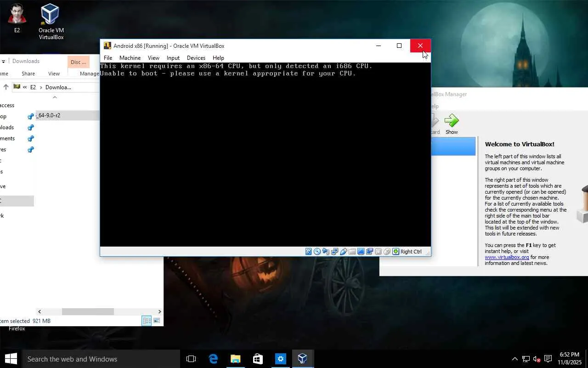Click the shared folders indicator in VM status bar
Screen dimensions: 588x368
point(352,252)
